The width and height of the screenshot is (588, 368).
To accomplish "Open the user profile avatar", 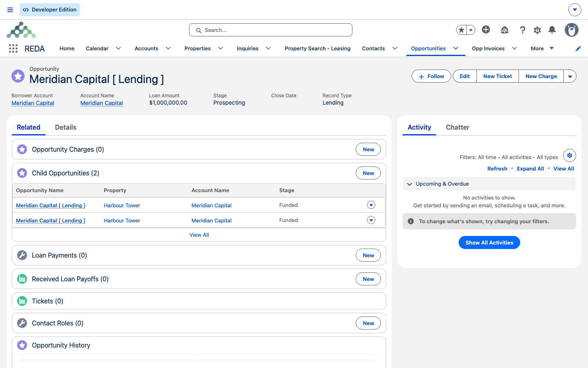I will (572, 30).
